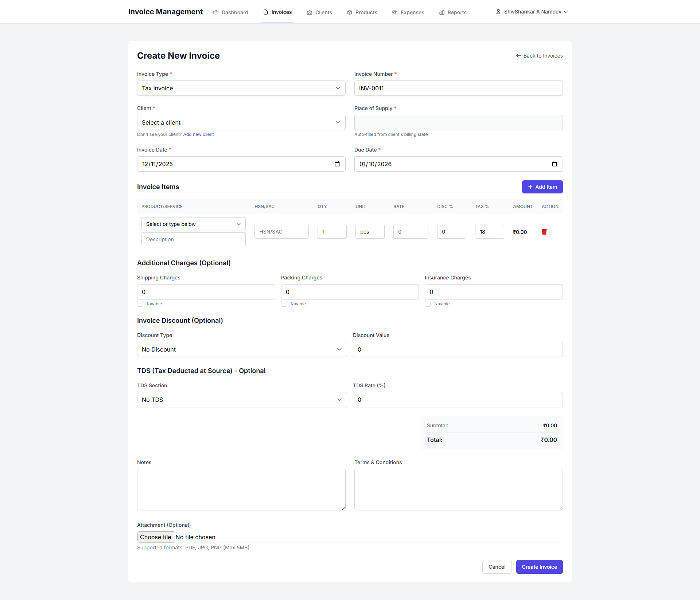Click the Clients people icon

pyautogui.click(x=309, y=12)
